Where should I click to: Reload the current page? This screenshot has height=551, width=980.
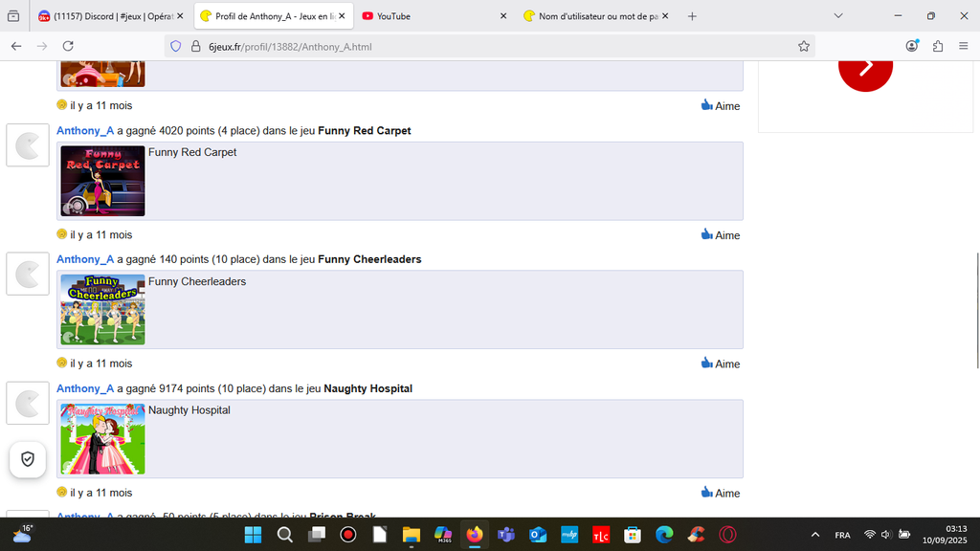[68, 46]
